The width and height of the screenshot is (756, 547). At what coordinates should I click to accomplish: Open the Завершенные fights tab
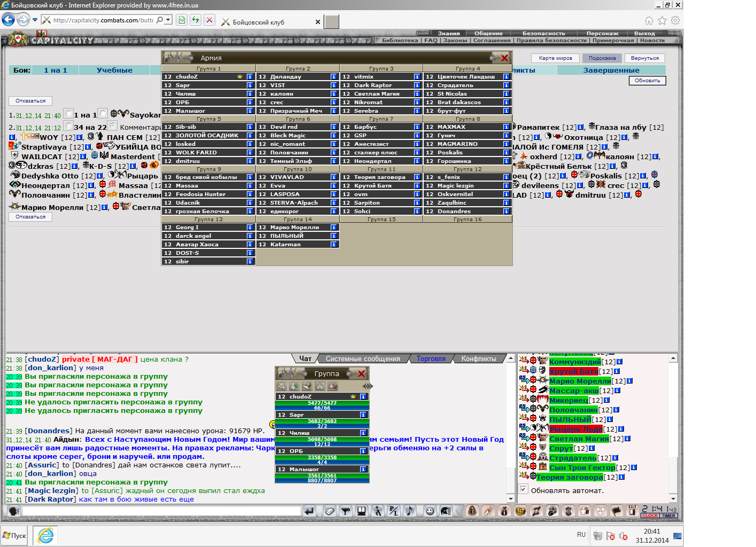[x=611, y=70]
